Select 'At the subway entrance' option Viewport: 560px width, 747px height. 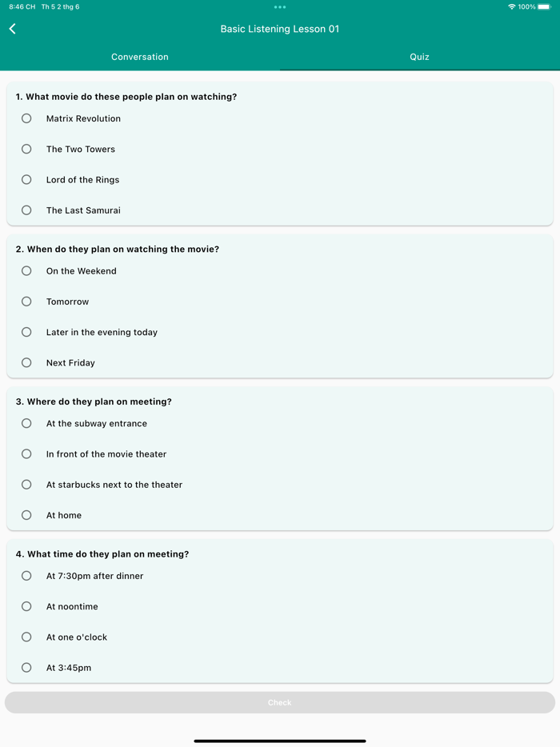26,423
